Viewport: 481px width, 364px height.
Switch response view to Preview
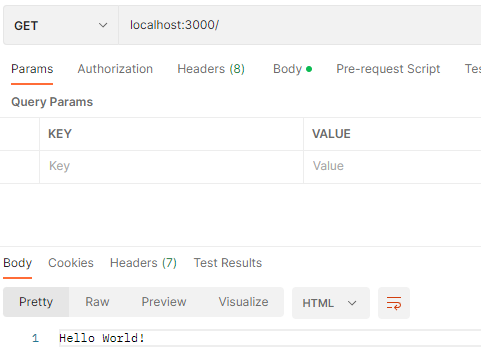(x=164, y=302)
